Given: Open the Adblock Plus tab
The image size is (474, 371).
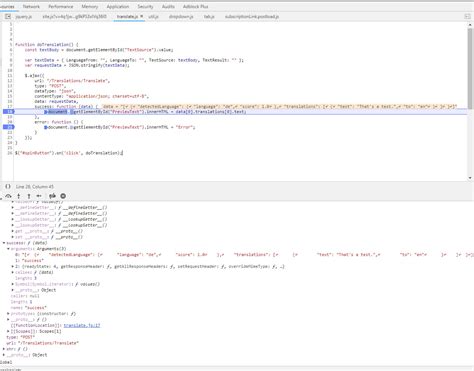Looking at the screenshot, I should pyautogui.click(x=195, y=7).
